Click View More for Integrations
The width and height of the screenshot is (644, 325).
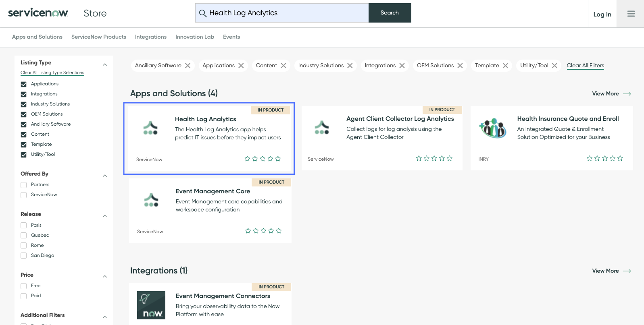click(605, 271)
